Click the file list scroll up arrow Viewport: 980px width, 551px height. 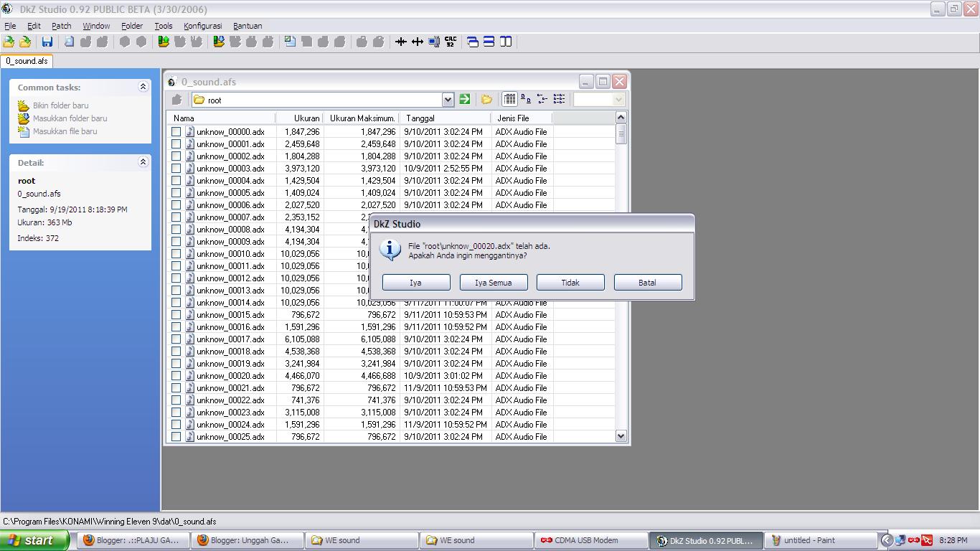(x=621, y=118)
